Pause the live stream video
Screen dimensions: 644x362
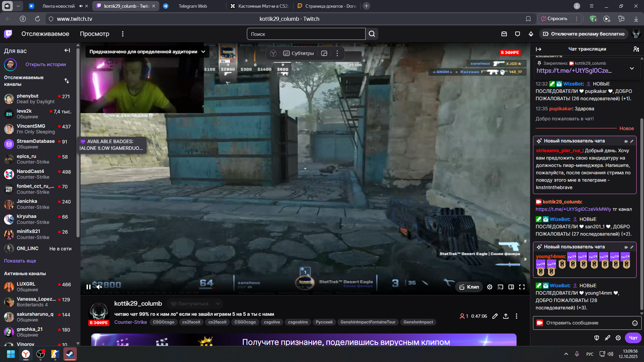pyautogui.click(x=89, y=287)
